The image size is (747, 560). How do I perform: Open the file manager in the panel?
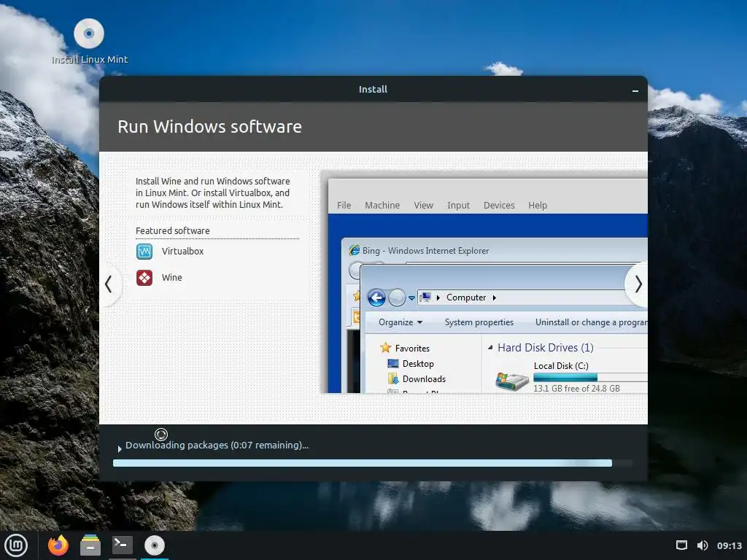point(90,545)
